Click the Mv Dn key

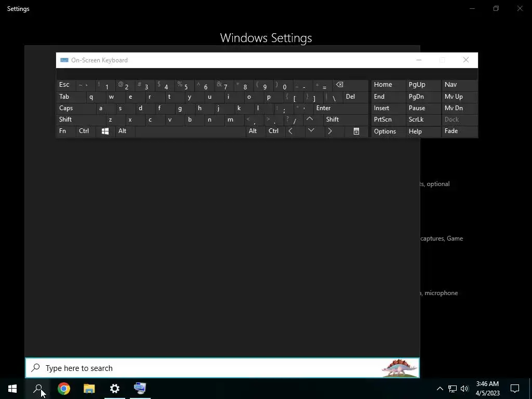pyautogui.click(x=459, y=109)
